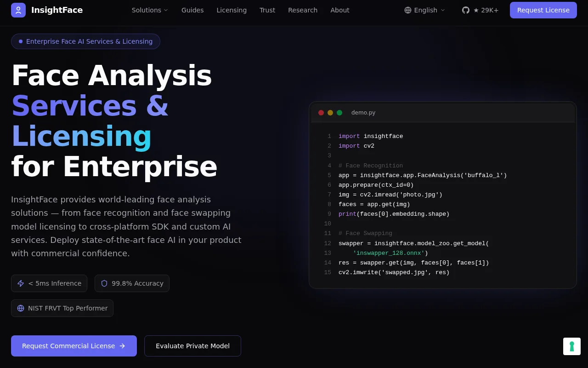Click the 'for Enterprise' headline text
This screenshot has height=368, width=588.
click(x=114, y=167)
